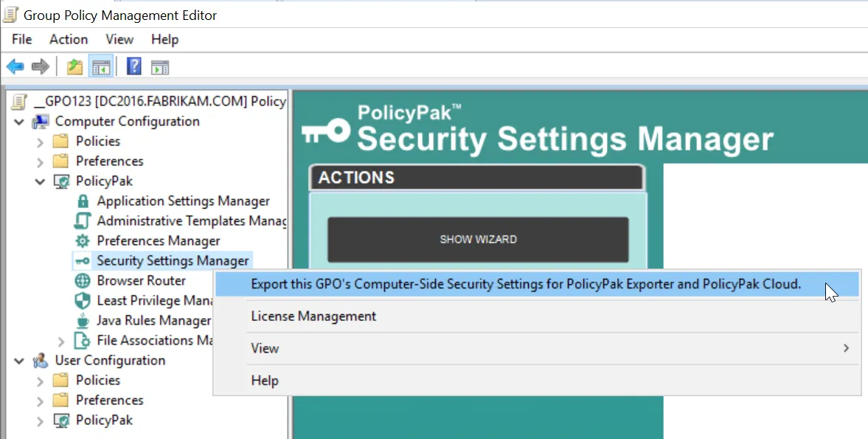868x439 pixels.
Task: Open the Action menu
Action: 69,39
